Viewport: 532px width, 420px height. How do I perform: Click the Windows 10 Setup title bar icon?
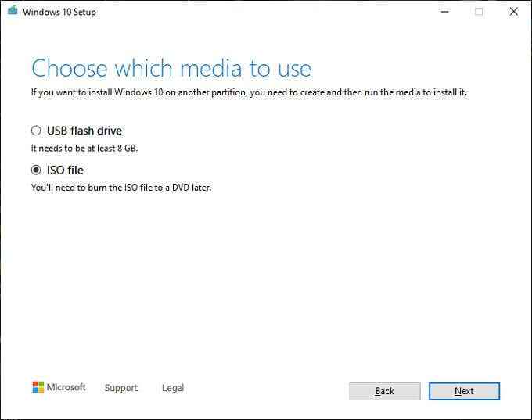(x=13, y=11)
